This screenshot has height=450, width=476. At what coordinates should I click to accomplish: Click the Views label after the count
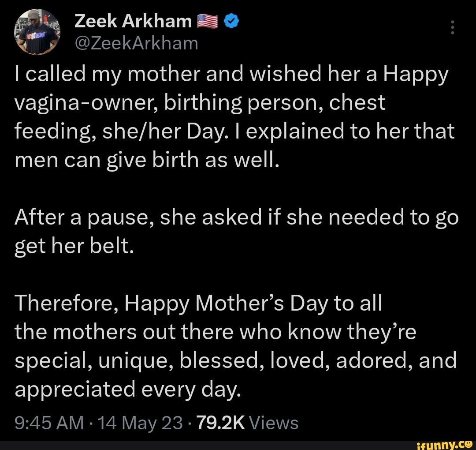[x=274, y=423]
